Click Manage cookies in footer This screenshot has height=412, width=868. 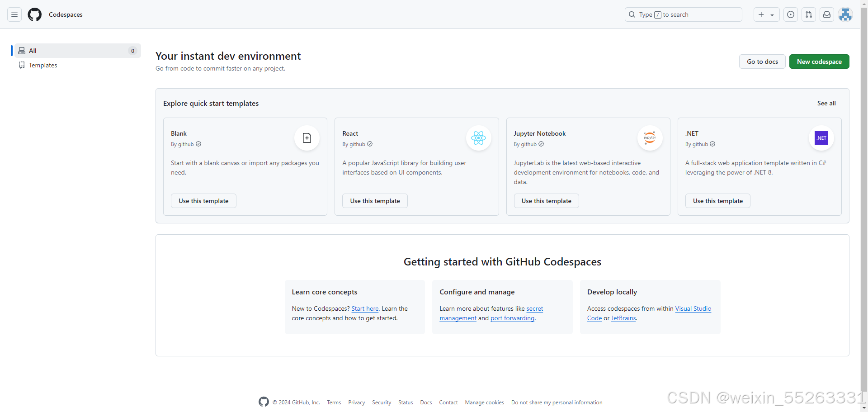[484, 403]
